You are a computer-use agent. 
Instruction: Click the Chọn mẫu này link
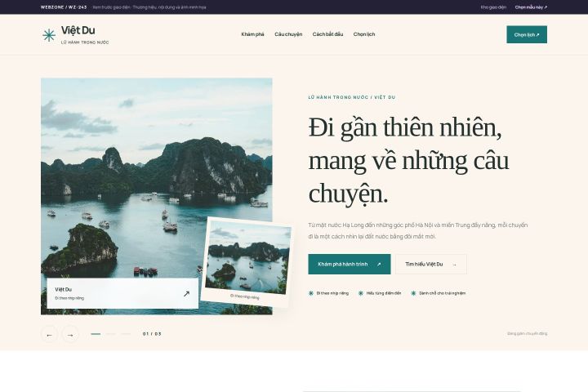tap(531, 7)
